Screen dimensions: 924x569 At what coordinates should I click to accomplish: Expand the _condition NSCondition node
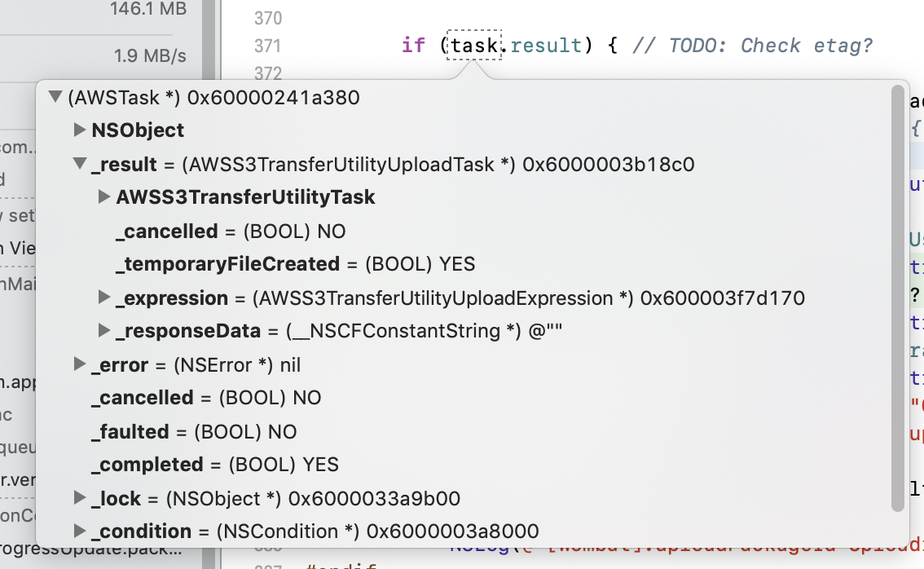tap(79, 531)
